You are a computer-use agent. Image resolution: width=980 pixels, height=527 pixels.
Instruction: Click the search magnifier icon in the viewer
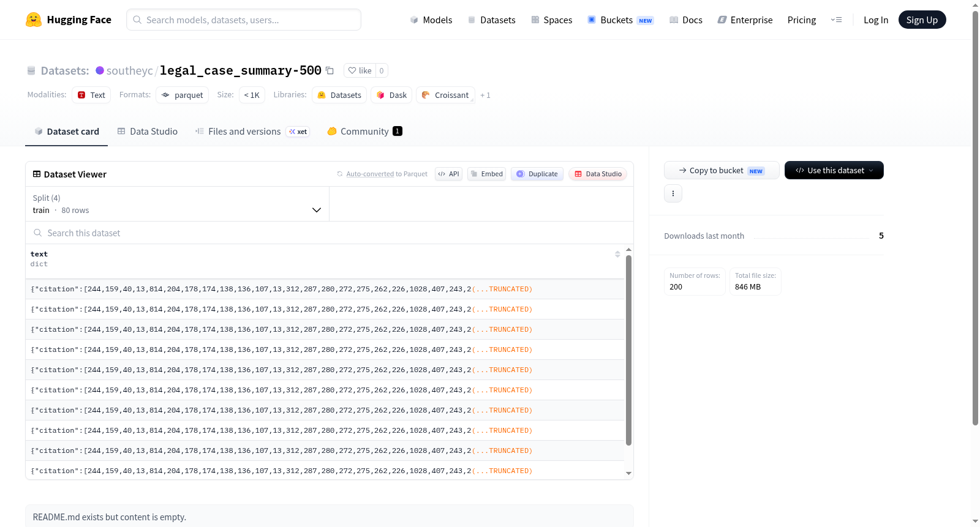[x=38, y=233]
